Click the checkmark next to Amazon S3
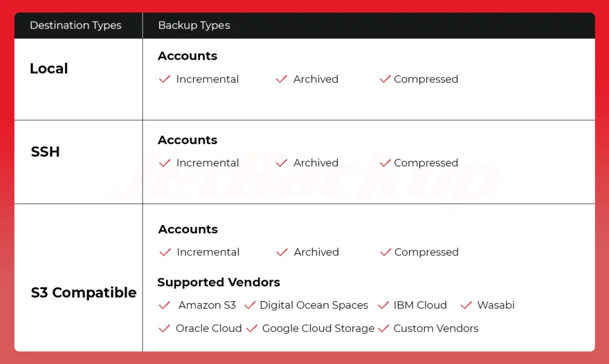 tap(165, 305)
